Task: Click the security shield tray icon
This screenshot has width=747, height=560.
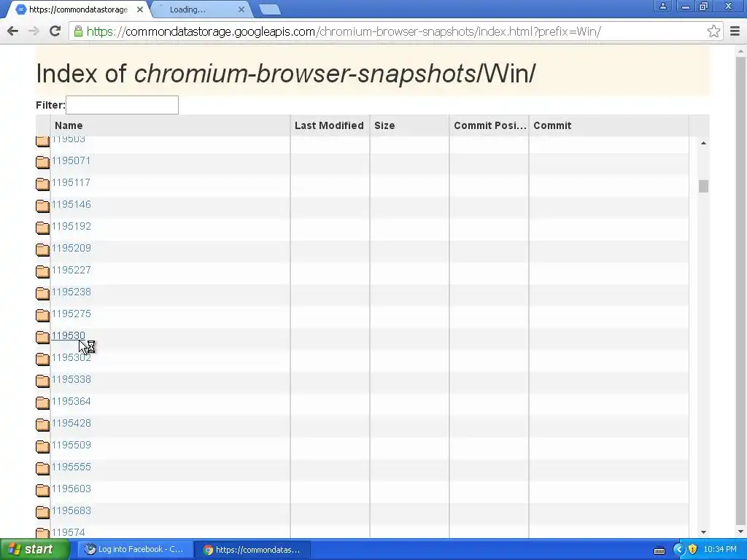Action: click(x=692, y=550)
